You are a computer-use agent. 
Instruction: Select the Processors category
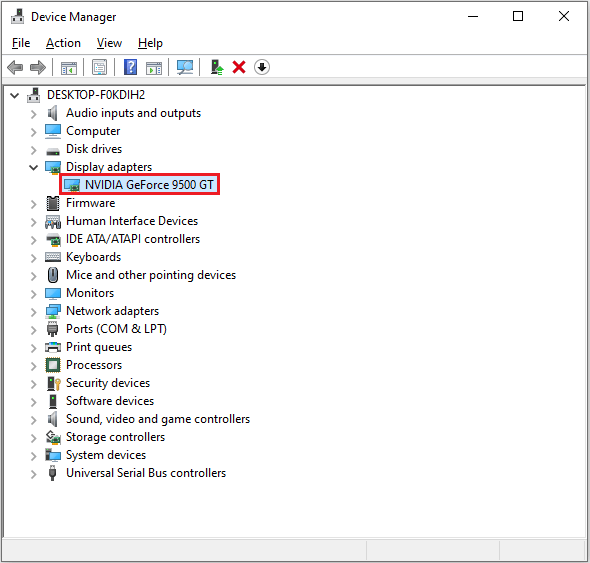(94, 365)
